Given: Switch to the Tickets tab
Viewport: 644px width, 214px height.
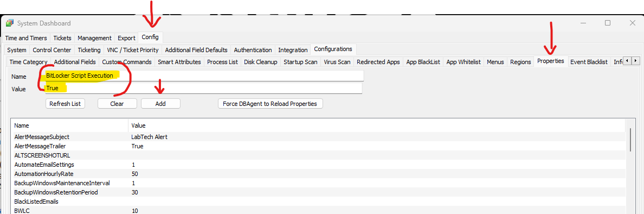Looking at the screenshot, I should tap(62, 38).
